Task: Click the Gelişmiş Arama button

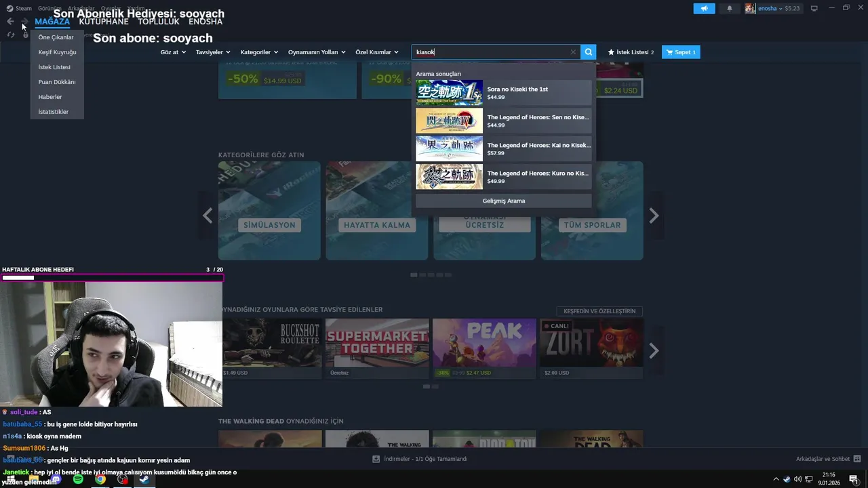Action: click(x=504, y=201)
